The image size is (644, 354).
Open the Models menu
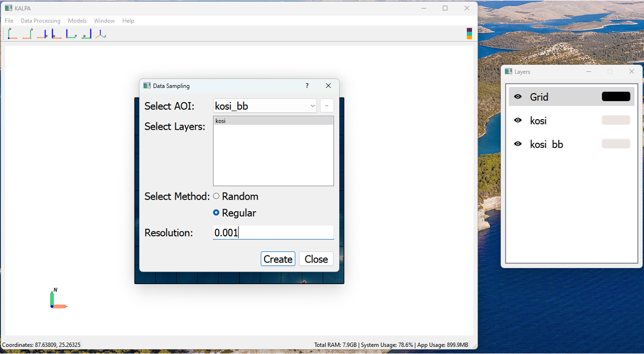click(x=77, y=21)
